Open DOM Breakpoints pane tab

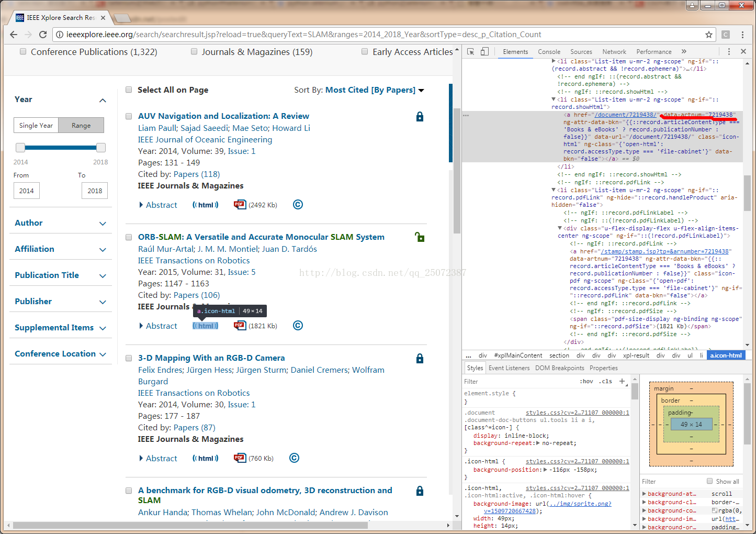point(560,368)
